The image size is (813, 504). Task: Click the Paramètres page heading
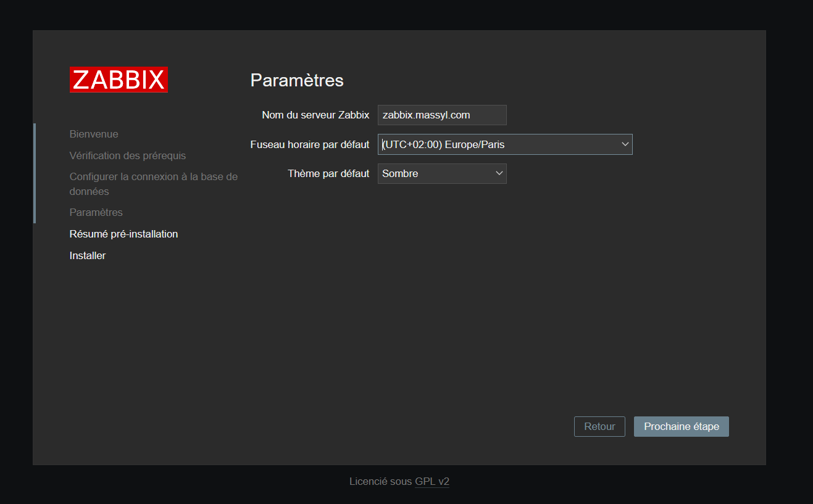point(297,80)
